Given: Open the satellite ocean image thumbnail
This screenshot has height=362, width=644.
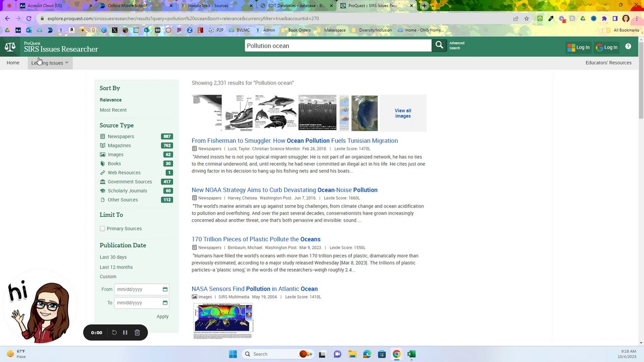Looking at the screenshot, I should pos(364,113).
